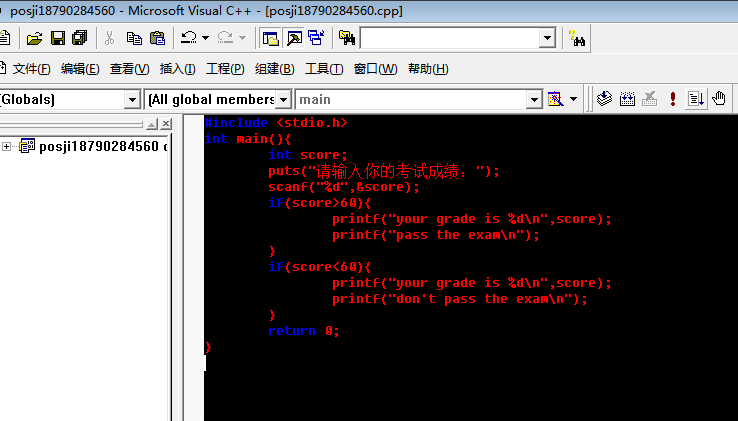
Task: Open the 编辑(E) menu
Action: (x=80, y=69)
